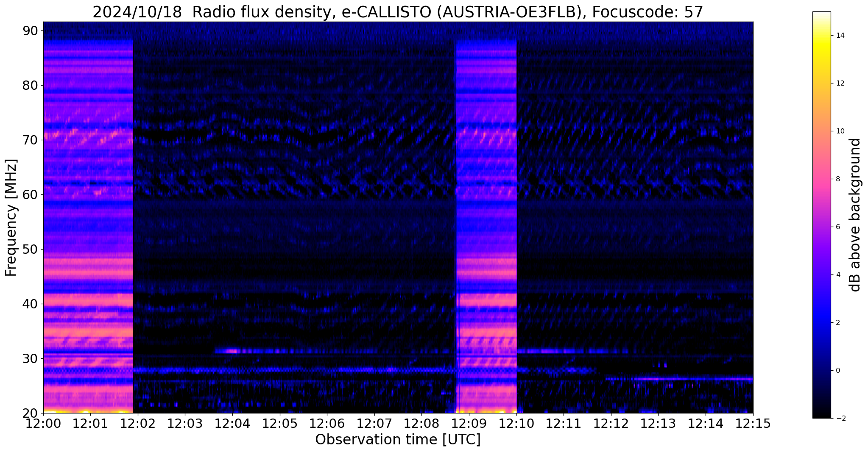The width and height of the screenshot is (868, 452).
Task: Click the colorbar tick label 12
Action: (x=840, y=83)
